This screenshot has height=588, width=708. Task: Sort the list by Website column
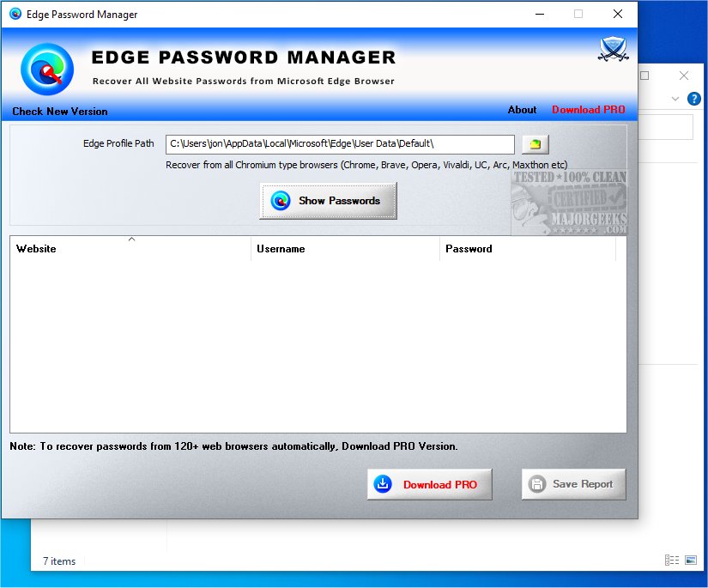tap(130, 249)
